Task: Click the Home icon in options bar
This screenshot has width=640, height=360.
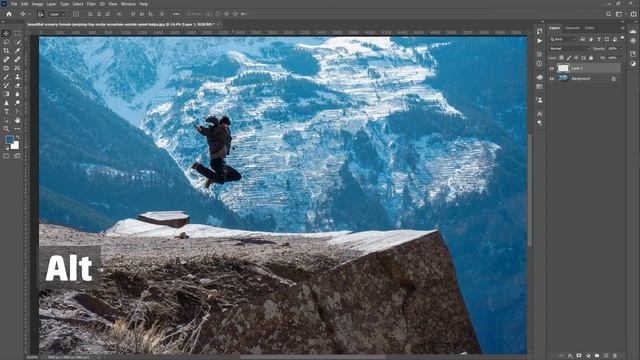Action: click(x=9, y=14)
